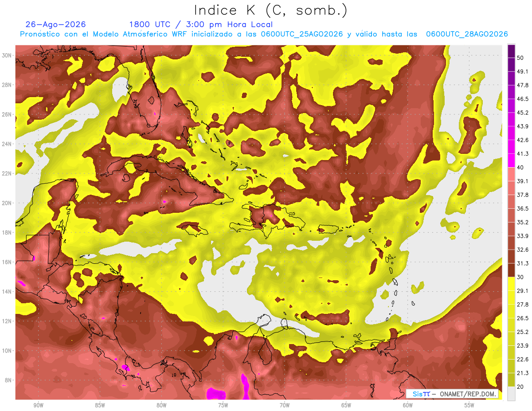Click the yellow colorbar segment between 29.1 and 30

(x=511, y=284)
